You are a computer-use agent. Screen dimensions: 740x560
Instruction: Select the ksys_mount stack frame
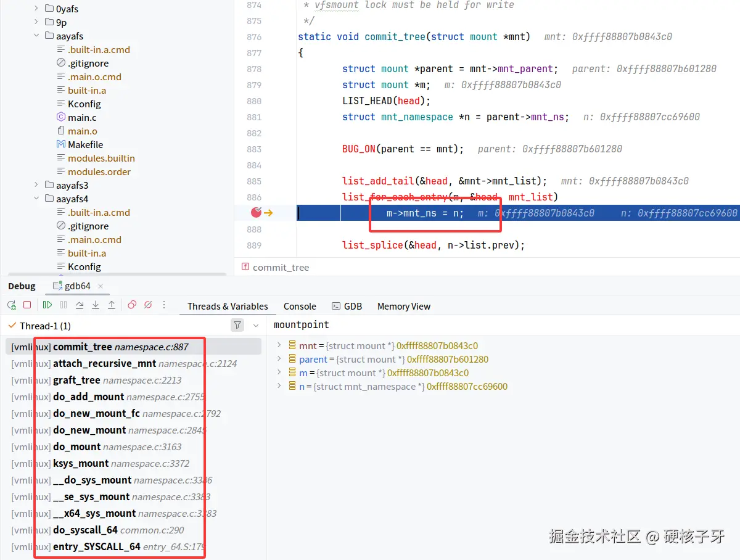point(133,463)
